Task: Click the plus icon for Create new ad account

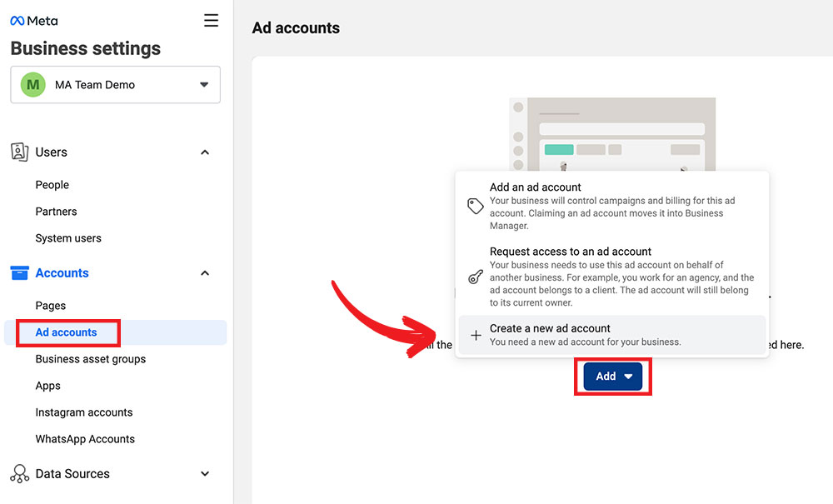Action: coord(476,335)
